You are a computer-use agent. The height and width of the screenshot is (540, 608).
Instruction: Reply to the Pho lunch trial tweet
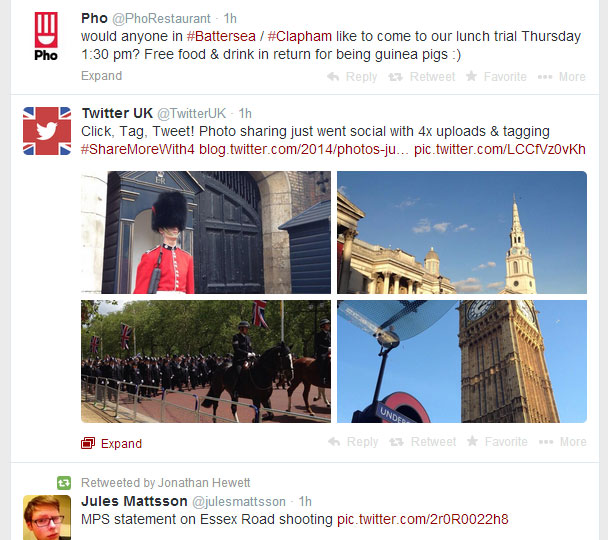[x=352, y=77]
